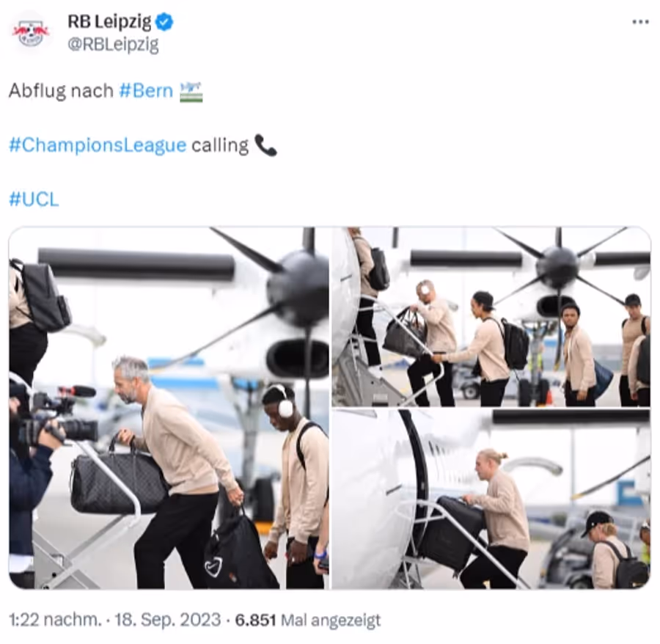Viewport: 660px width, 644px height.
Task: Click the 18. Sep. 2023 date
Action: [x=167, y=620]
